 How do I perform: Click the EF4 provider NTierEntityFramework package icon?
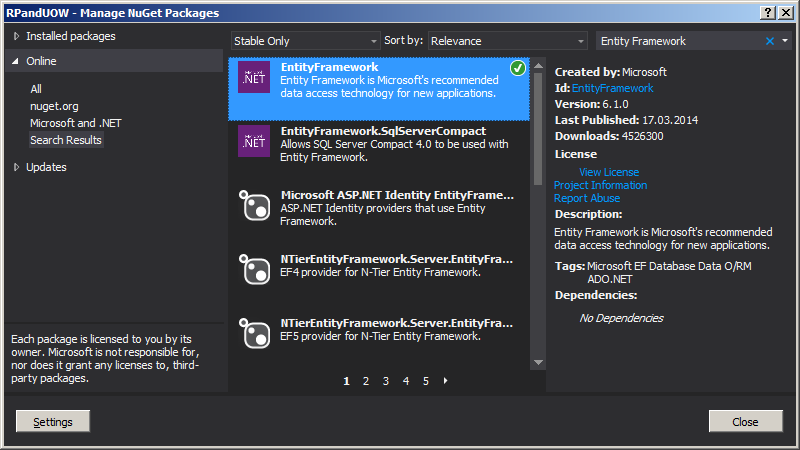click(254, 269)
